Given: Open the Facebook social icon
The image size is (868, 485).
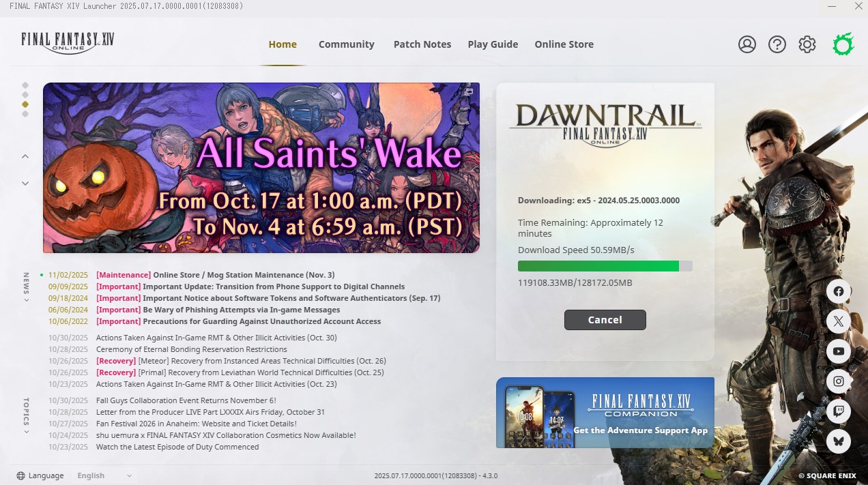Looking at the screenshot, I should (x=839, y=291).
